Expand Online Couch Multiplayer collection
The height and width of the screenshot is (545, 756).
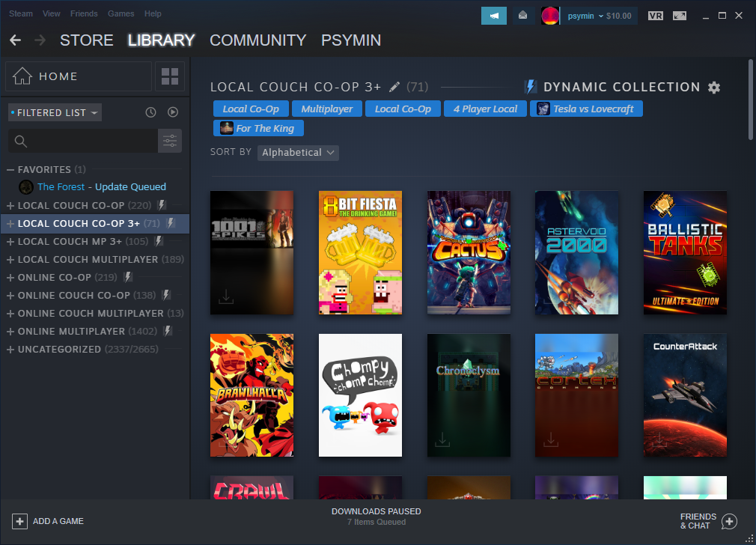click(x=10, y=314)
